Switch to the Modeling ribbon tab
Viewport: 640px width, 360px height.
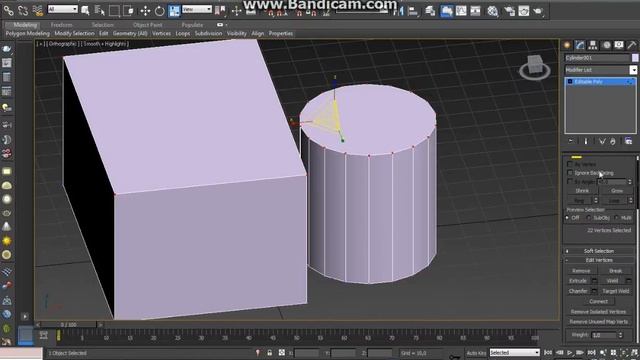tap(25, 25)
